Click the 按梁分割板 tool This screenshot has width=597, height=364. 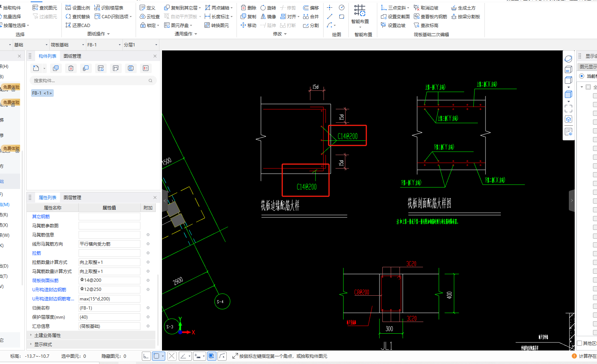(465, 16)
